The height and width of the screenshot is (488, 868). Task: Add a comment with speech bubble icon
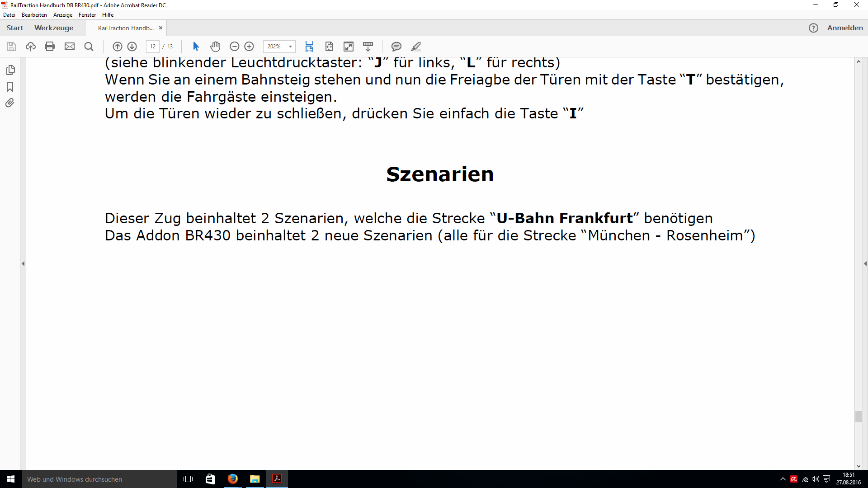click(396, 47)
